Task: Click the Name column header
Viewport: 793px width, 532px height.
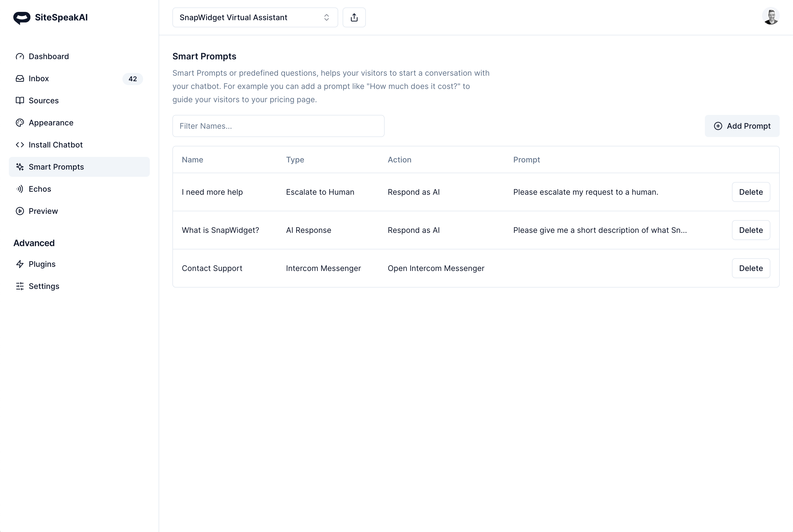Action: click(192, 160)
